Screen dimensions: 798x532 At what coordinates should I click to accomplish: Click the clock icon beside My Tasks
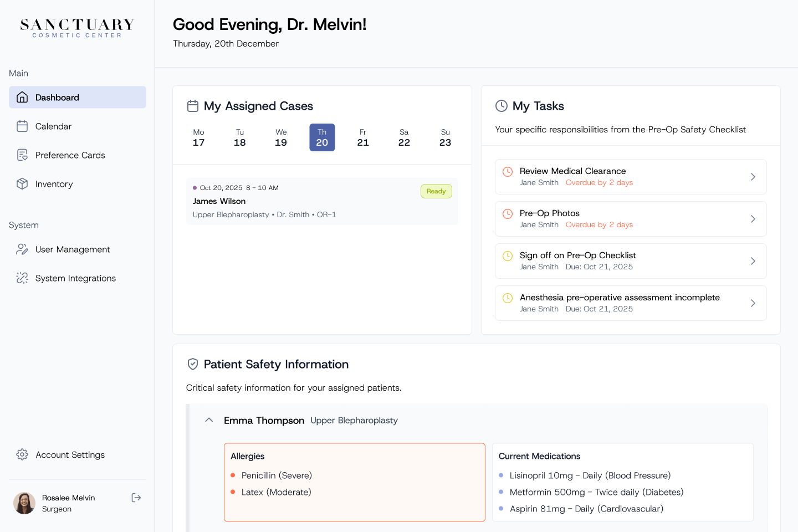[x=502, y=106]
